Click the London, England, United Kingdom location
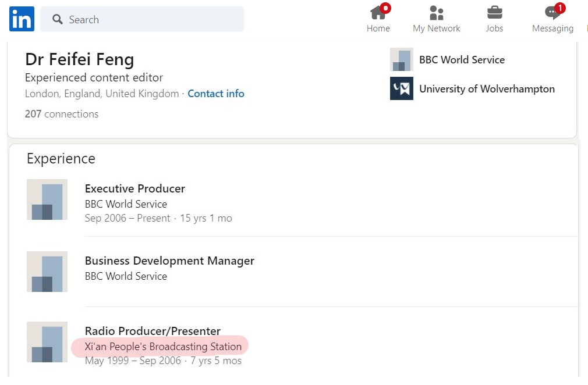Image resolution: width=588 pixels, height=385 pixels. [102, 94]
